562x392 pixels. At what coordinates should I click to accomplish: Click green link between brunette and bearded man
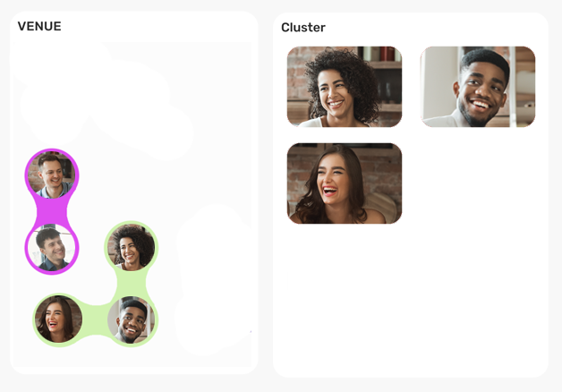tap(95, 320)
